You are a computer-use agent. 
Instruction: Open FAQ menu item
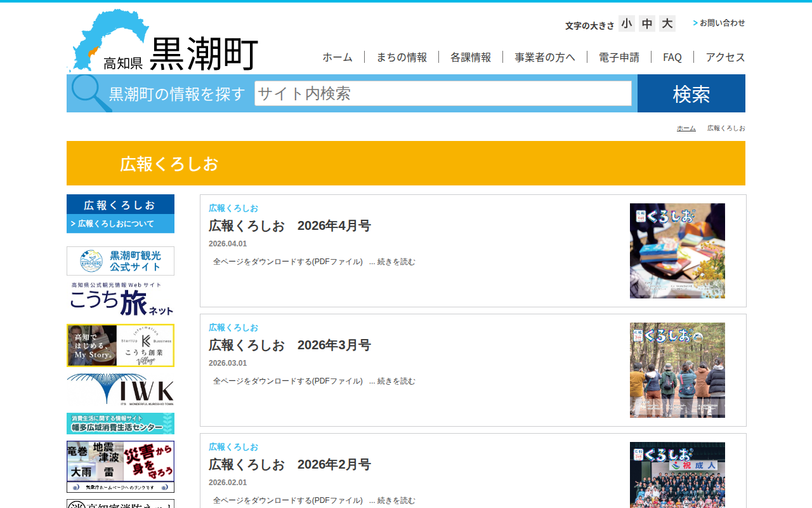tap(672, 57)
